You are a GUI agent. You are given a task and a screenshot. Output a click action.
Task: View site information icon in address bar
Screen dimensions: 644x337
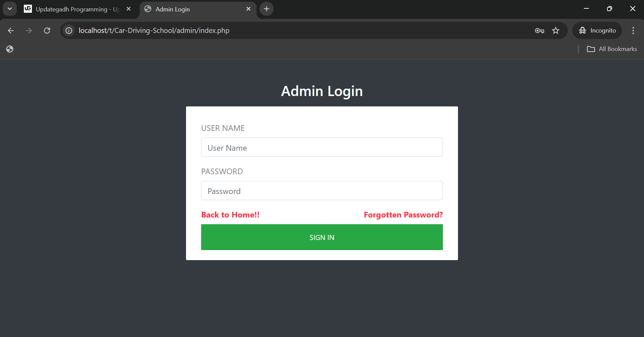tap(69, 31)
